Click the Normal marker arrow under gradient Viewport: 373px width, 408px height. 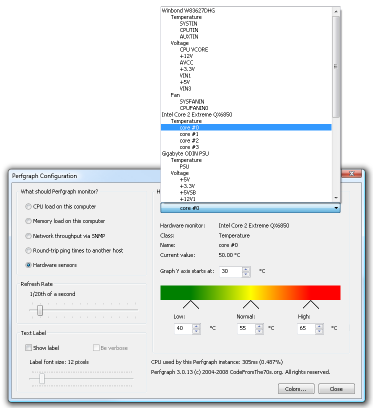point(251,304)
